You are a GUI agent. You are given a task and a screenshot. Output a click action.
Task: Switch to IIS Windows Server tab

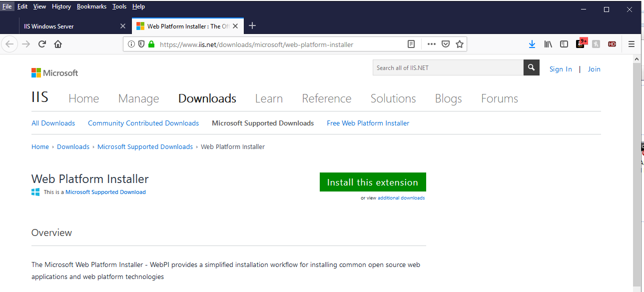[x=74, y=26]
